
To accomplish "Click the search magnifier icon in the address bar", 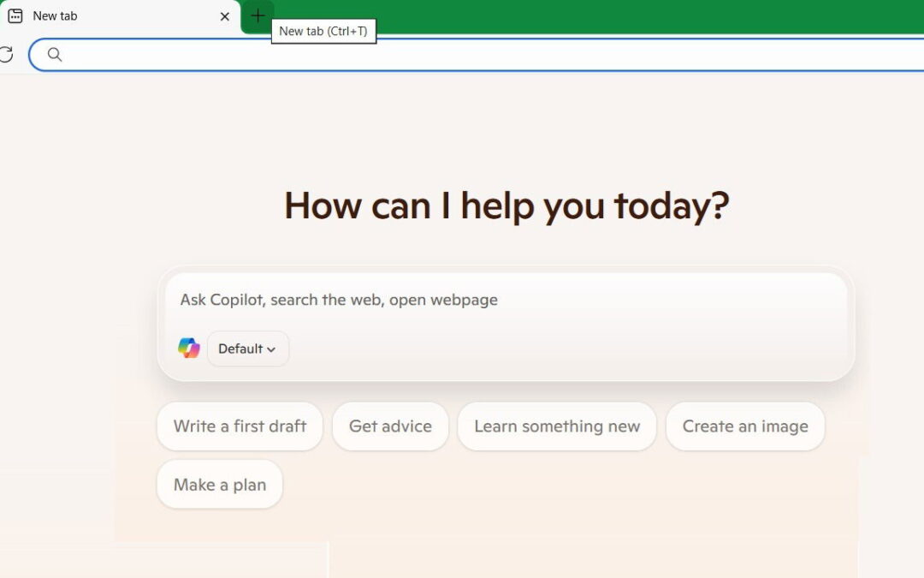I will [x=54, y=54].
